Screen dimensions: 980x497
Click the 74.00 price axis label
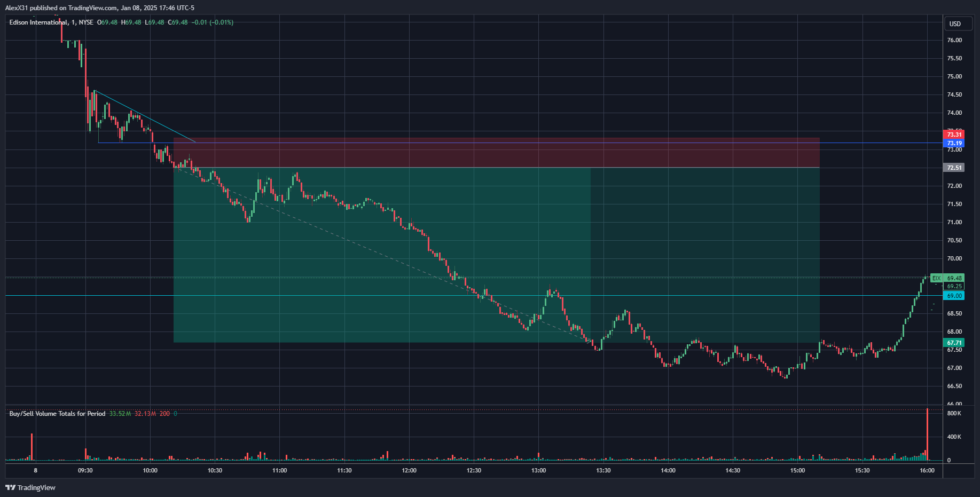click(x=954, y=113)
